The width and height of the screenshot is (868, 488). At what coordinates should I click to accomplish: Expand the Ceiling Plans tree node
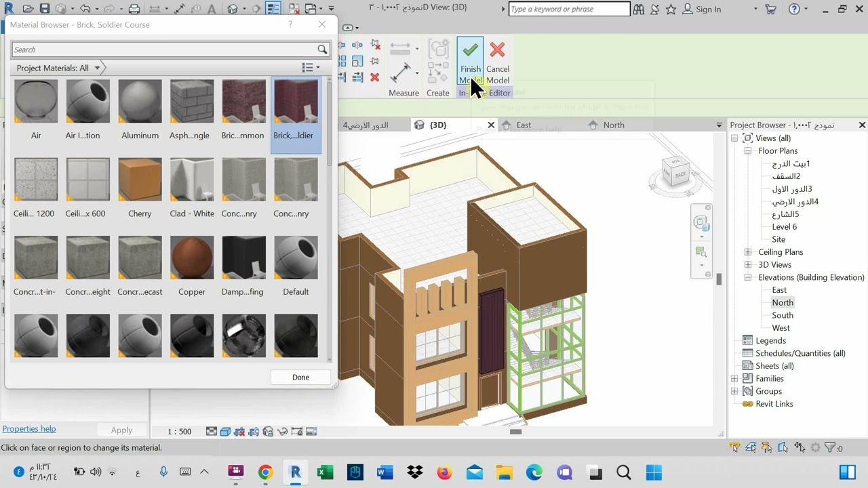coord(748,252)
